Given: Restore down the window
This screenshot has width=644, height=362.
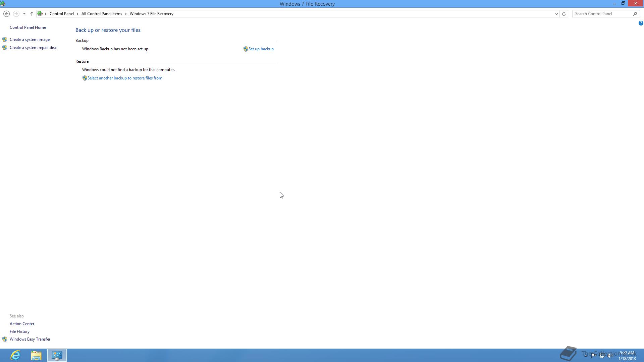Looking at the screenshot, I should 623,3.
